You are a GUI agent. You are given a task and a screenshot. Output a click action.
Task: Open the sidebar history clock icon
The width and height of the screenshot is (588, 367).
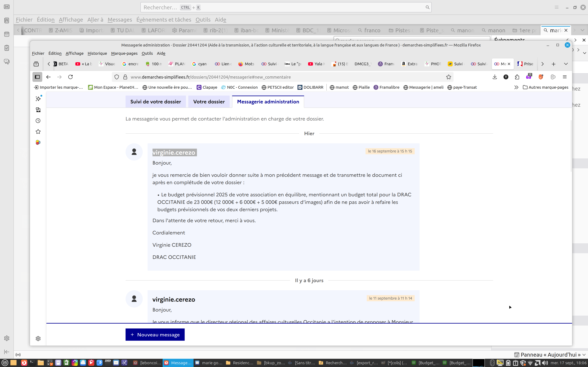[x=38, y=121]
